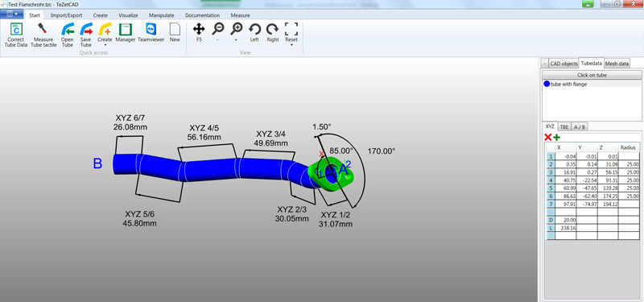Open the application menu button dropdown
The height and width of the screenshot is (302, 644).
click(x=12, y=14)
